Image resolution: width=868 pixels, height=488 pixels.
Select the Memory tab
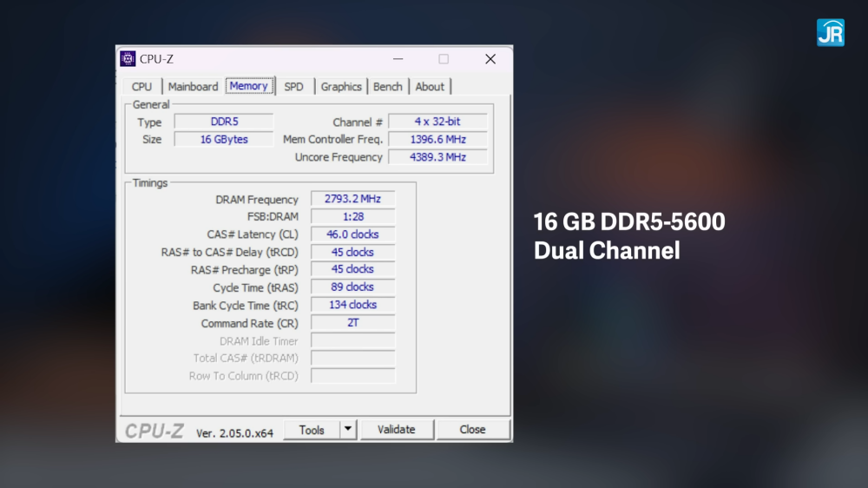249,86
